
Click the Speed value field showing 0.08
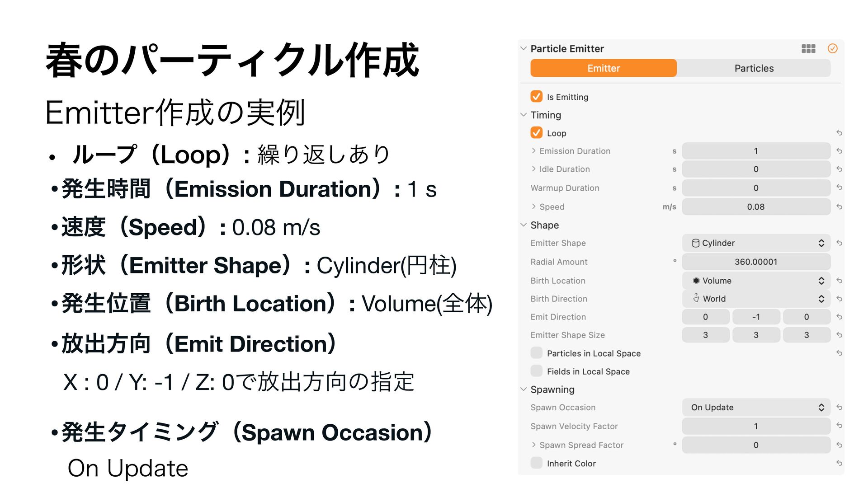(x=756, y=206)
